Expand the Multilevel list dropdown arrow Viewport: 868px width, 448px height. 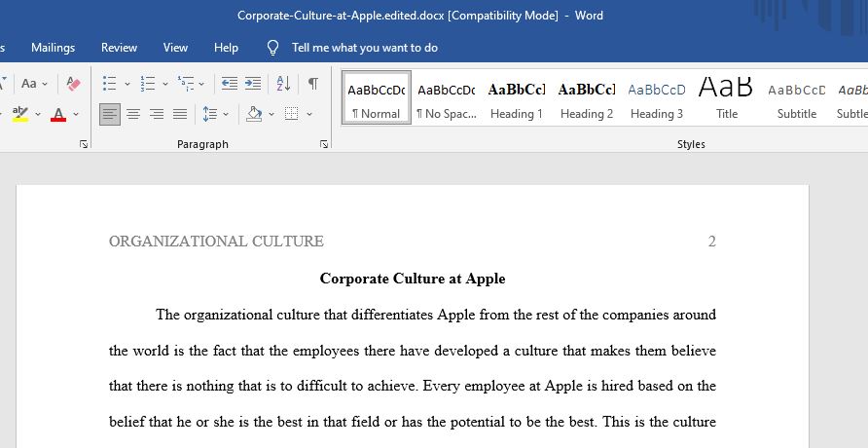pos(201,84)
